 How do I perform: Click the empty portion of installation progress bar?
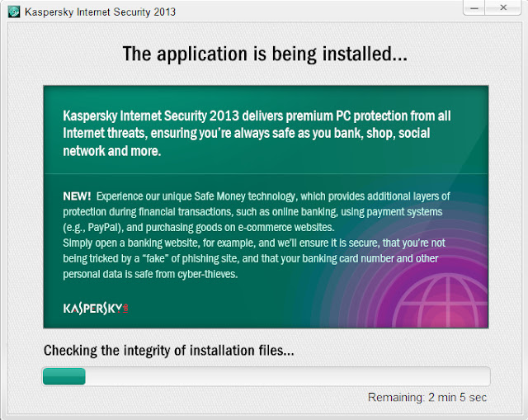tap(287, 376)
